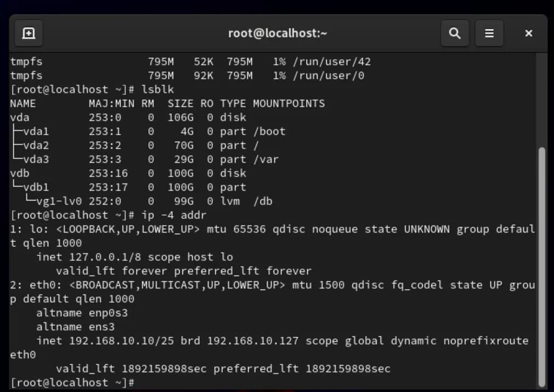The height and width of the screenshot is (392, 554).
Task: Click the 'lsblk' command text
Action: tap(158, 89)
